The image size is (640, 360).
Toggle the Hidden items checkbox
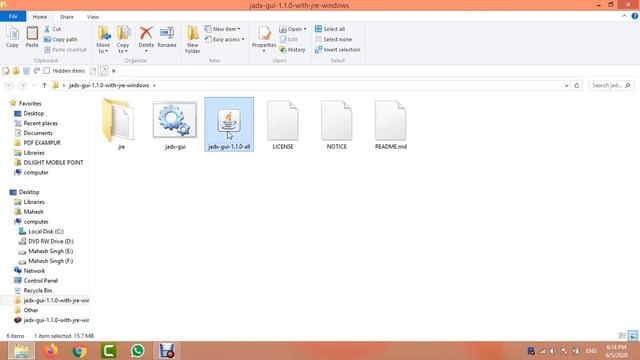pos(47,71)
